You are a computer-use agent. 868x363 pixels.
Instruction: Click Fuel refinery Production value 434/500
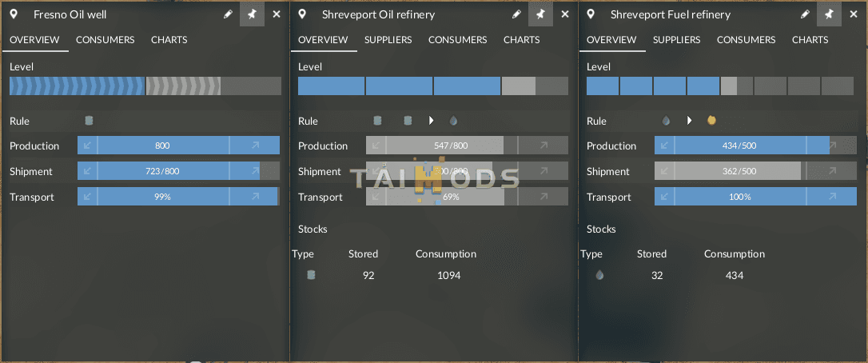[739, 146]
